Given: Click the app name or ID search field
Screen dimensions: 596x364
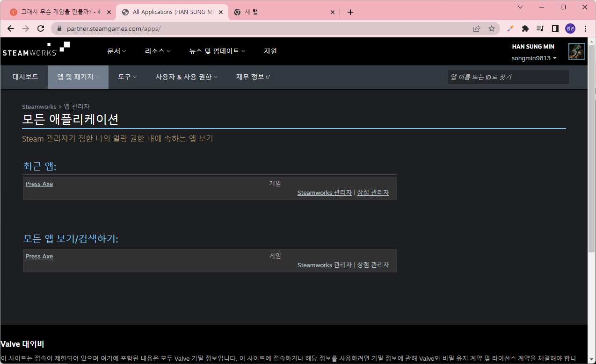Looking at the screenshot, I should click(x=509, y=77).
